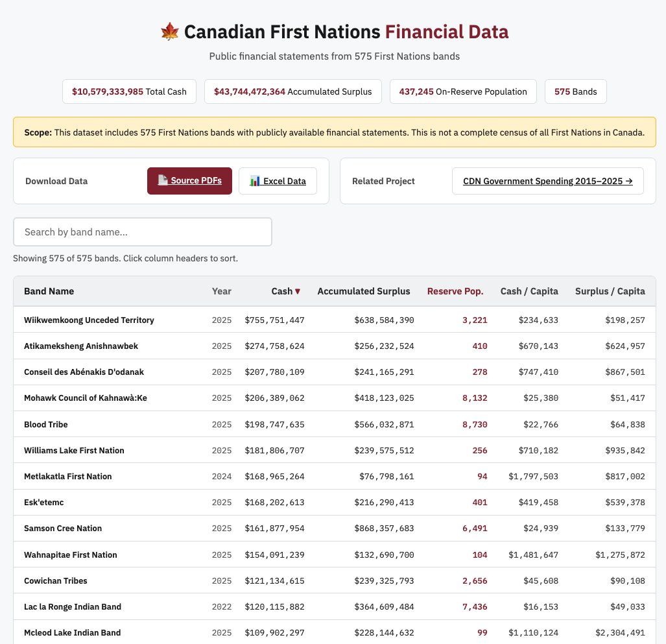Select the Esk'etemc band name

(43, 503)
